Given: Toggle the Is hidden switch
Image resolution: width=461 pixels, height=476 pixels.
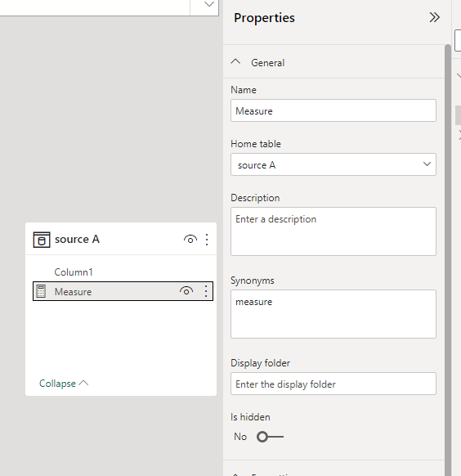Looking at the screenshot, I should point(270,437).
